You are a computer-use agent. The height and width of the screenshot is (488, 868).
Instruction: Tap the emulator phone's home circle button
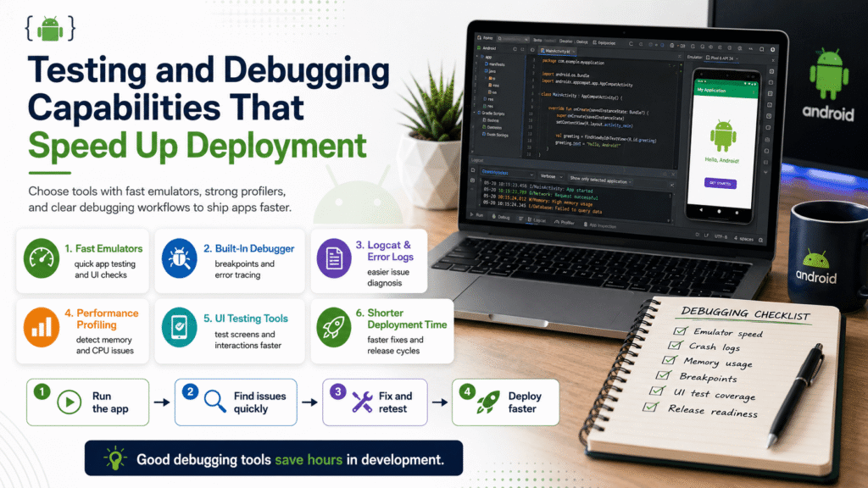(719, 211)
